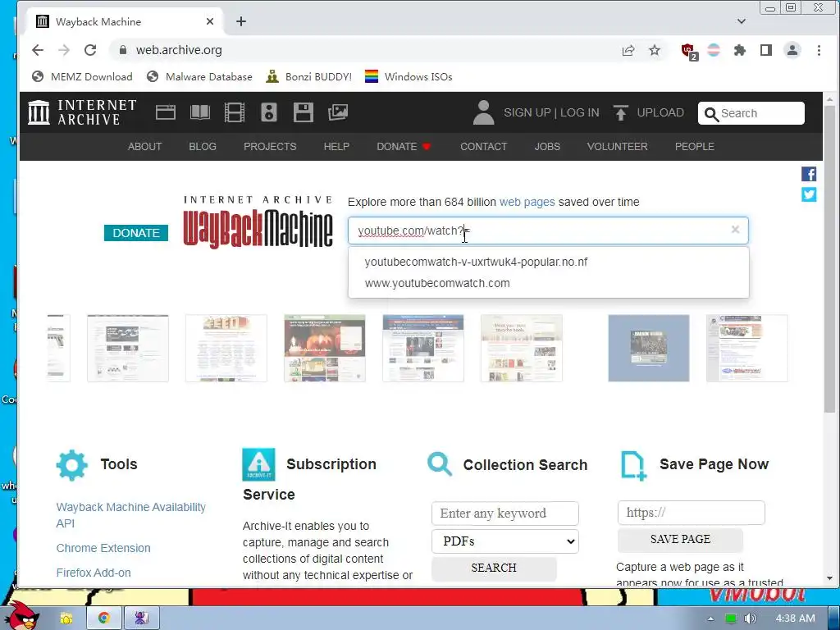Screen dimensions: 840x630
Task: Open the ABOUT menu item
Action: [x=144, y=147]
